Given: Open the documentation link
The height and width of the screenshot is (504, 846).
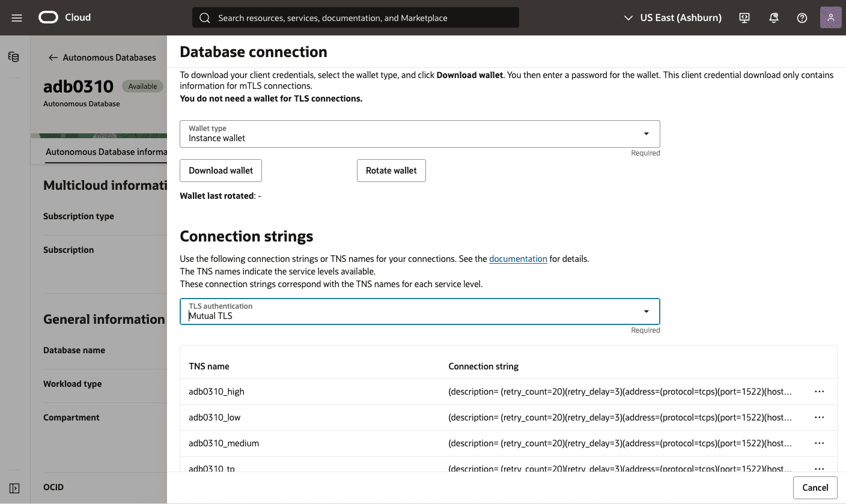Looking at the screenshot, I should pyautogui.click(x=518, y=258).
